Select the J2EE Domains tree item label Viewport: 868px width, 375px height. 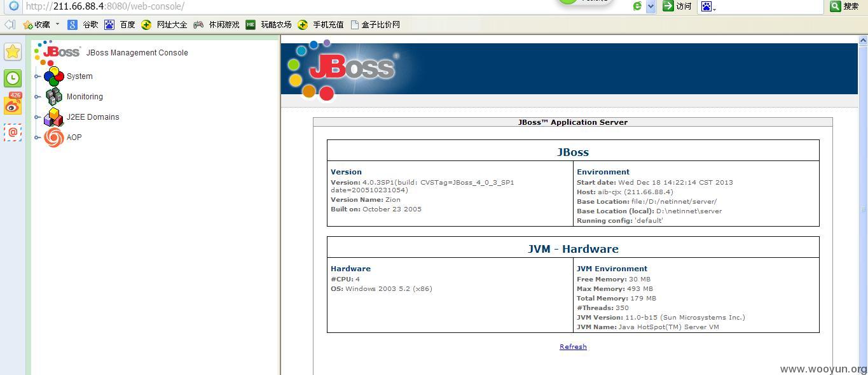(x=93, y=117)
